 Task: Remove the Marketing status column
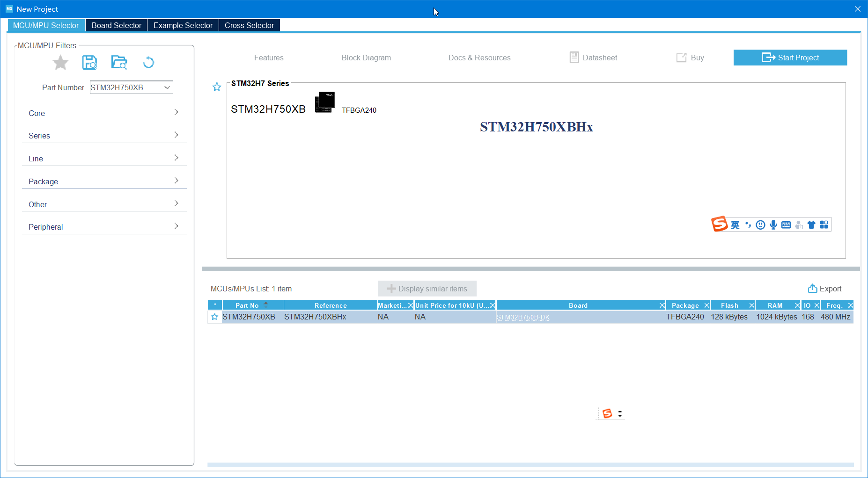411,305
